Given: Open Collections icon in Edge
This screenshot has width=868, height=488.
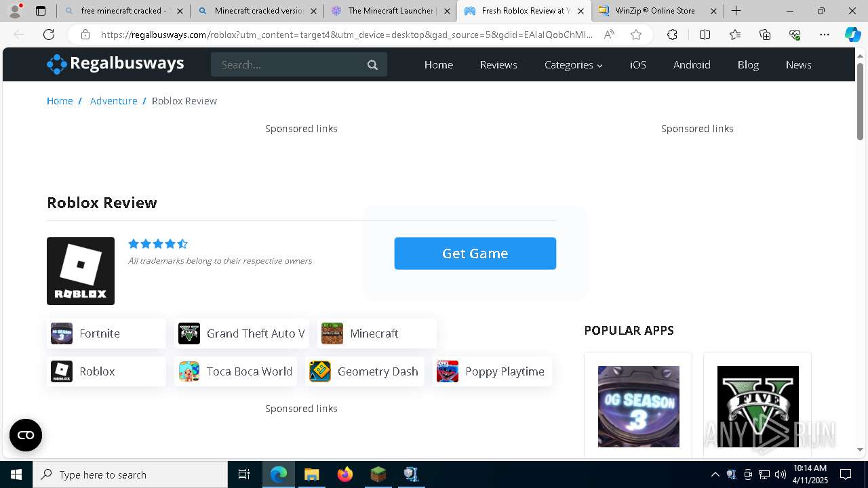Looking at the screenshot, I should pyautogui.click(x=765, y=35).
